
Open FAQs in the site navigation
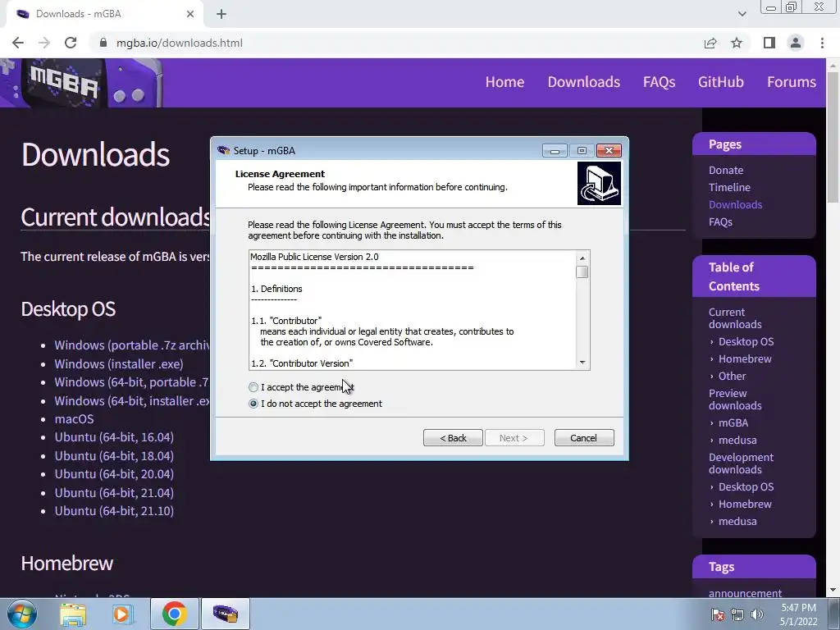[659, 82]
